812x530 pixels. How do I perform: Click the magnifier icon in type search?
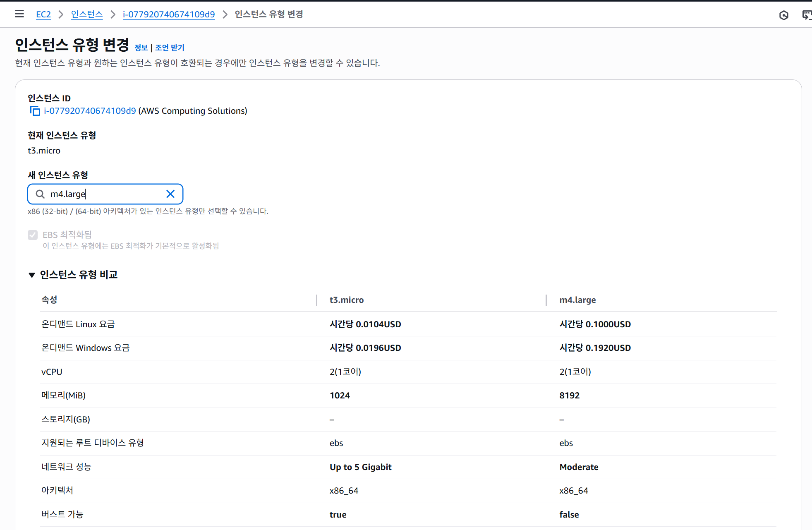coord(40,194)
